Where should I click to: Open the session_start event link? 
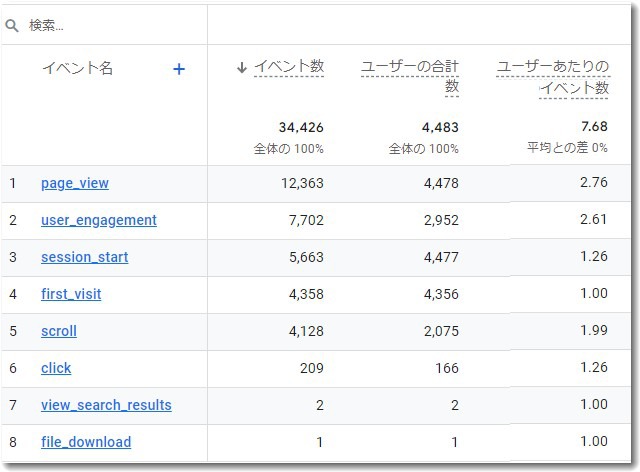pos(84,257)
